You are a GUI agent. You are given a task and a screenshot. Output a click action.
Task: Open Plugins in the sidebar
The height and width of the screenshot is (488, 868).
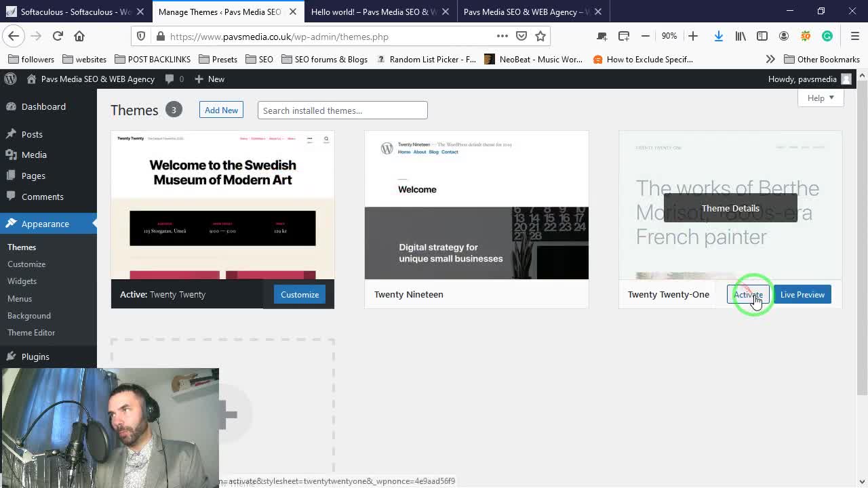pyautogui.click(x=35, y=357)
